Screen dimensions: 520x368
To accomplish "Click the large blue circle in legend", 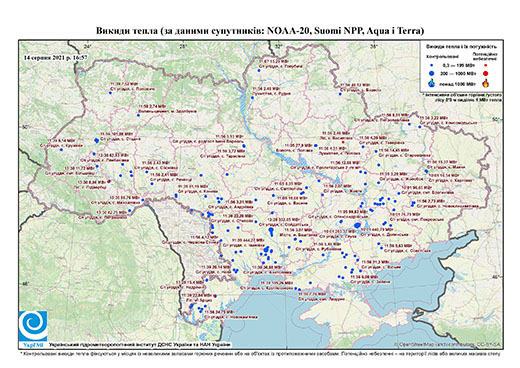I will click(x=432, y=73).
